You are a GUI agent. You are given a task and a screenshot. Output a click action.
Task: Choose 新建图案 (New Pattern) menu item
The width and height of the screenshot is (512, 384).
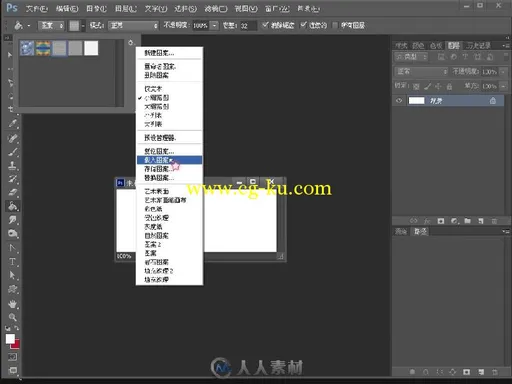(x=169, y=53)
